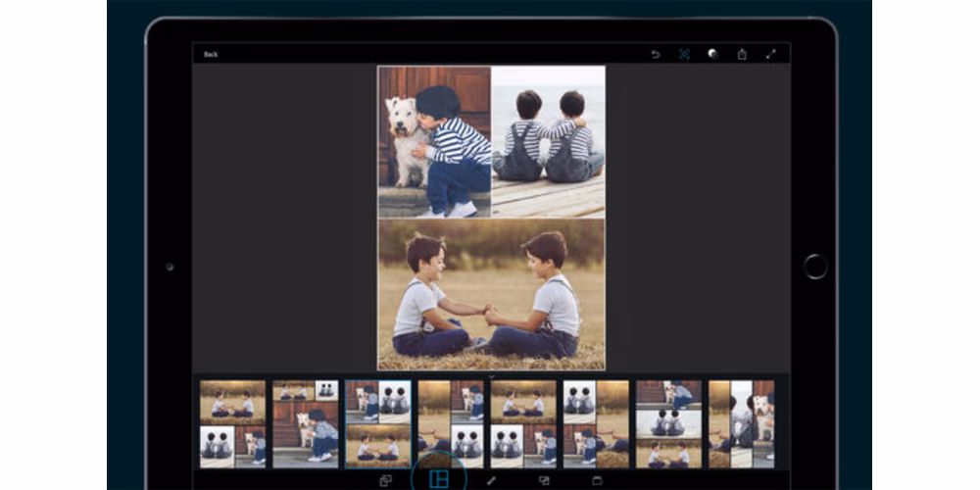
Task: Choose first layout thumbnail with field photo on top
Action: click(232, 424)
